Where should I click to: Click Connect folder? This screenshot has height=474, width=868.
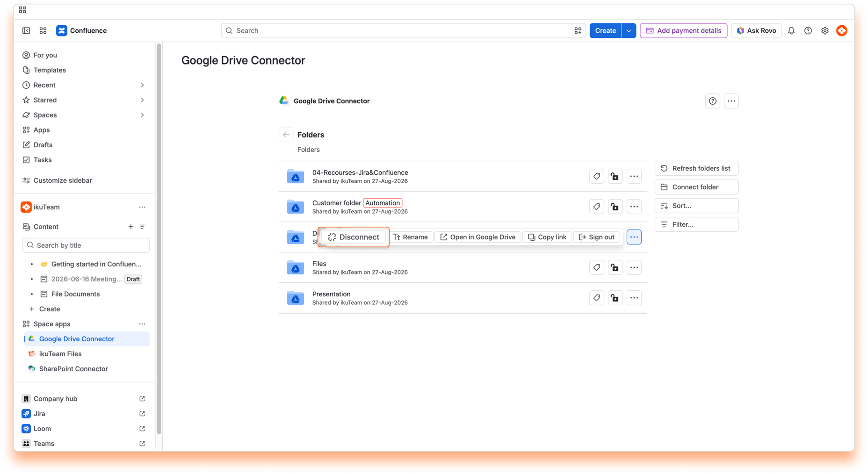[x=696, y=187]
